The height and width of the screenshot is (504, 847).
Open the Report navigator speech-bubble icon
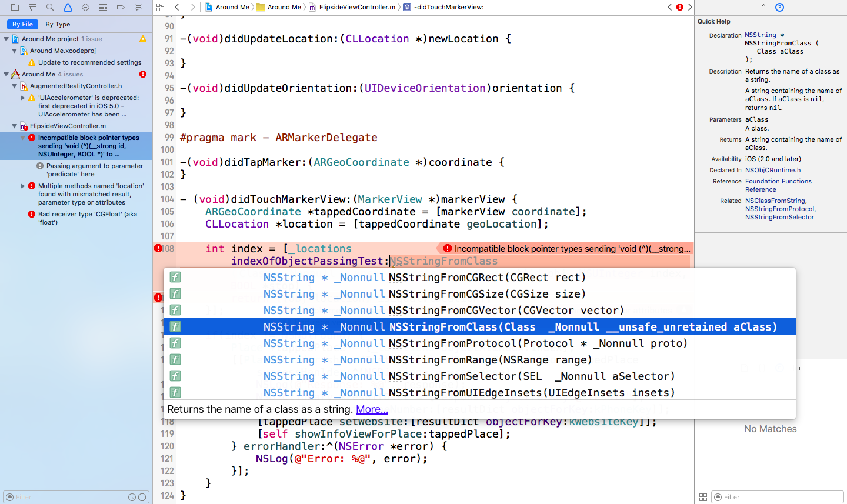pos(138,7)
